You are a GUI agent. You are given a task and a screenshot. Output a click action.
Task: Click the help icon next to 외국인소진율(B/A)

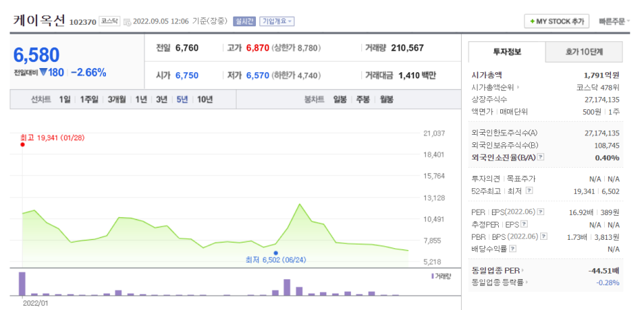[x=541, y=157]
